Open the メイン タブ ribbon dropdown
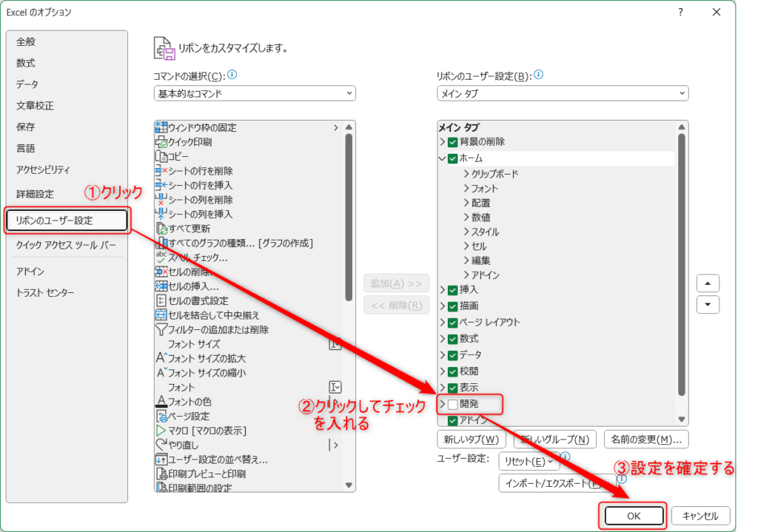 (x=563, y=93)
